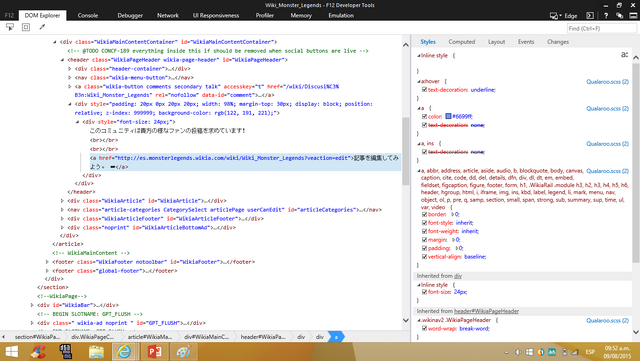
Task: Expand the WikiaBar div node
Action: click(32, 305)
